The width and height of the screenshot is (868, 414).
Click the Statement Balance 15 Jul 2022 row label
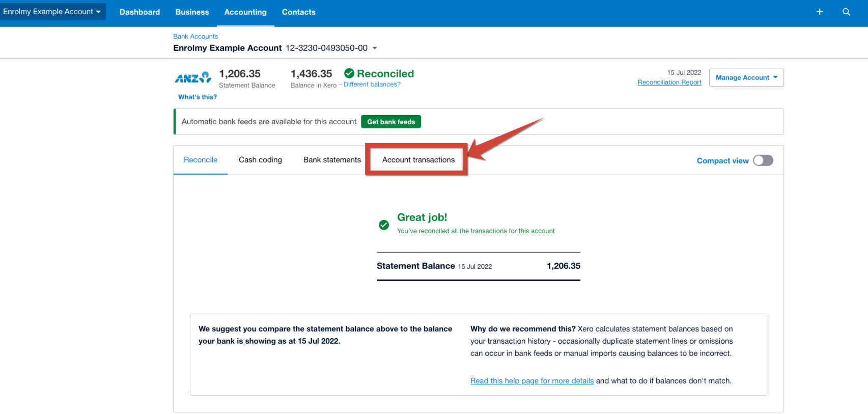[x=434, y=266]
